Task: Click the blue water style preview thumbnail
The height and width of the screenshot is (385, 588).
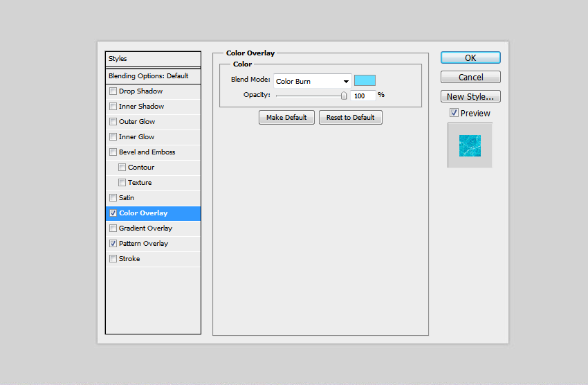Action: coord(470,145)
